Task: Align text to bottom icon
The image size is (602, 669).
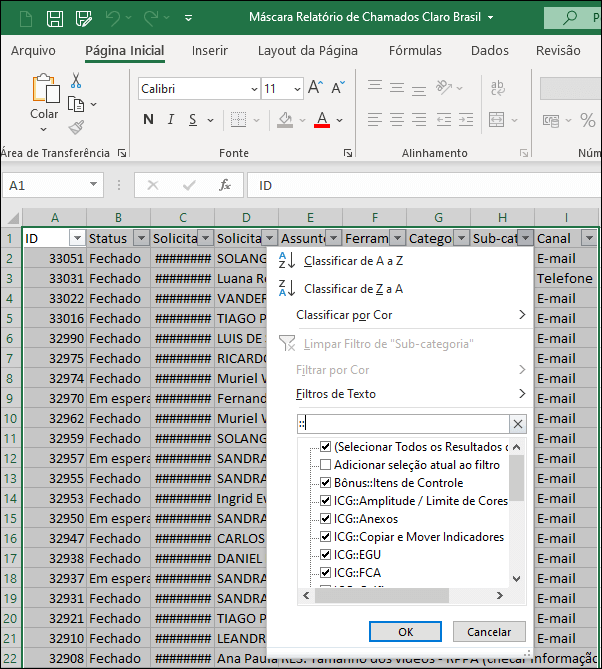Action: pyautogui.click(x=419, y=90)
